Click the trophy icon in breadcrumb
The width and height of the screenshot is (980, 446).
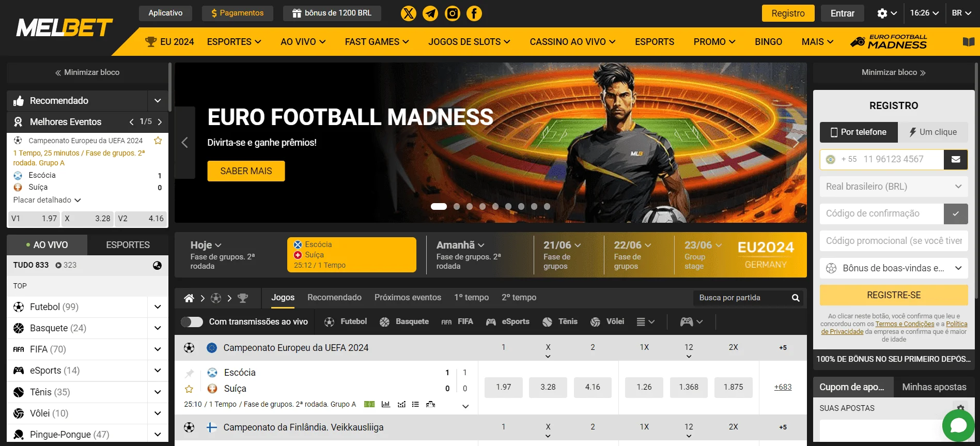click(243, 298)
